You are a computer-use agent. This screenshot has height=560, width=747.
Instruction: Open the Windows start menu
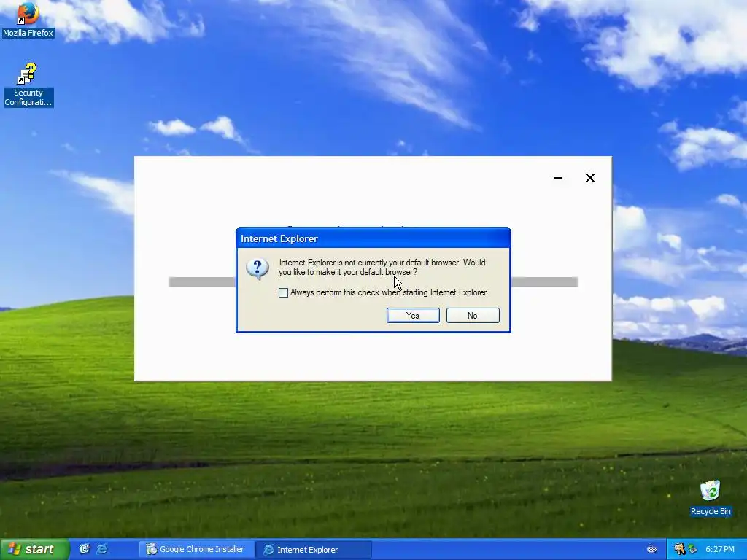pos(34,549)
